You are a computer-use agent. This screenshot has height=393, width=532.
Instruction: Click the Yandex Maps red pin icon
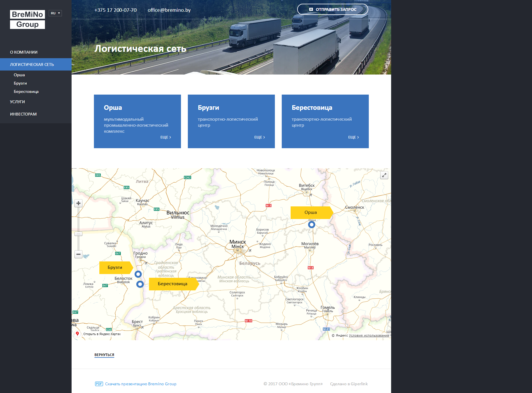pyautogui.click(x=77, y=334)
